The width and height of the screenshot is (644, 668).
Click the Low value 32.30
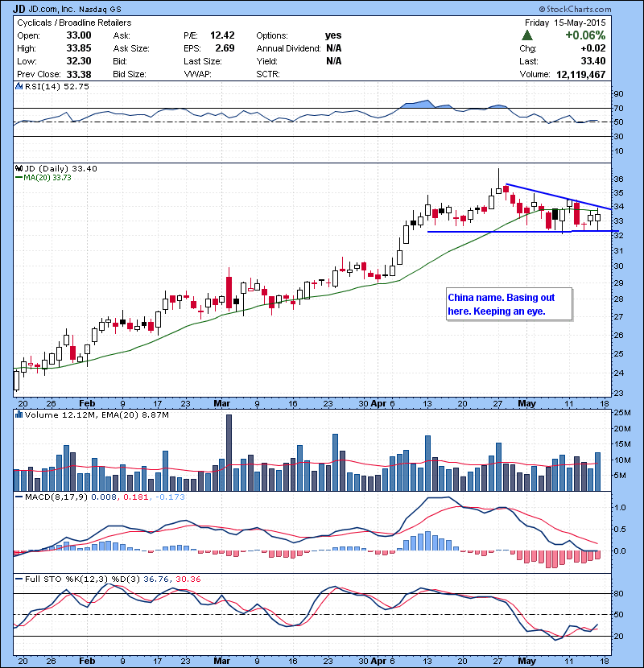pos(79,61)
